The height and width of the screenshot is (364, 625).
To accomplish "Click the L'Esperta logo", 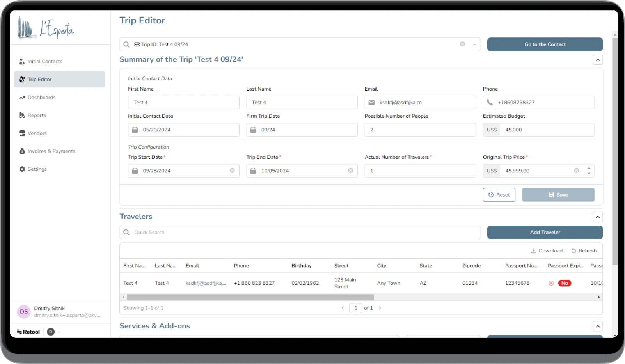I will click(x=46, y=28).
